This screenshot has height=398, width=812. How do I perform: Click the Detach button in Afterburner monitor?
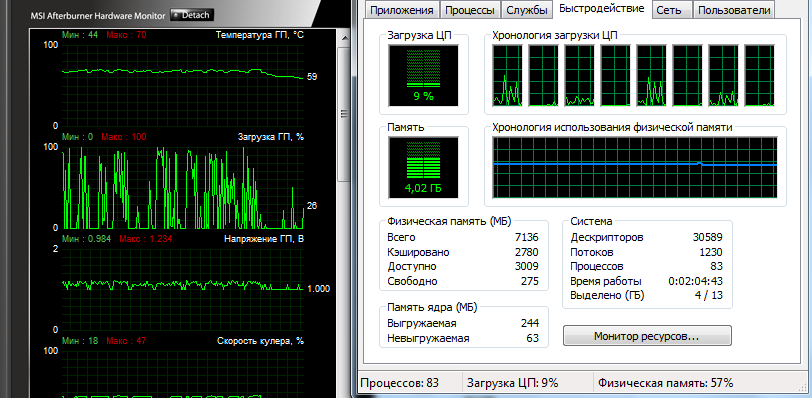[x=192, y=15]
